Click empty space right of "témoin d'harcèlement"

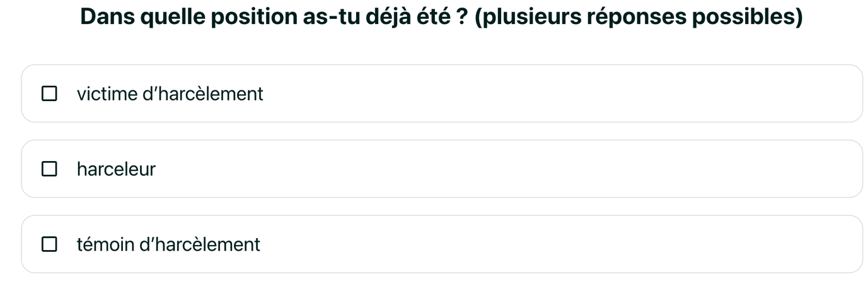pyautogui.click(x=567, y=244)
